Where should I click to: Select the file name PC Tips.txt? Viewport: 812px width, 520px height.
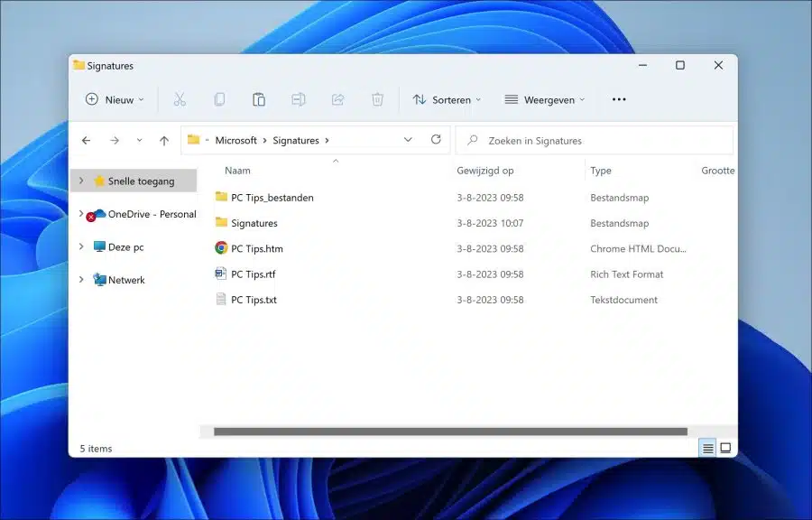(x=254, y=300)
